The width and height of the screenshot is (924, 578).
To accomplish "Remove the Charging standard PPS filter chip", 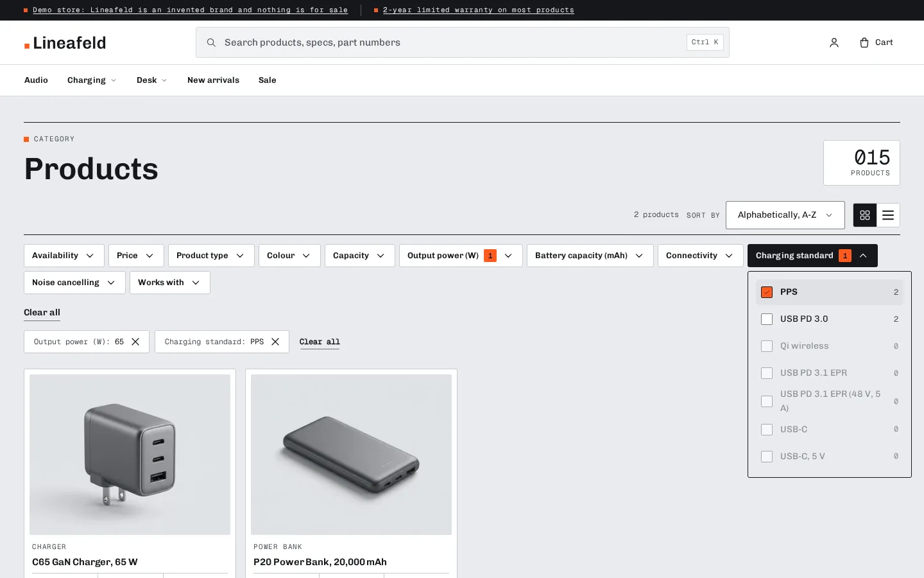I will tap(275, 342).
